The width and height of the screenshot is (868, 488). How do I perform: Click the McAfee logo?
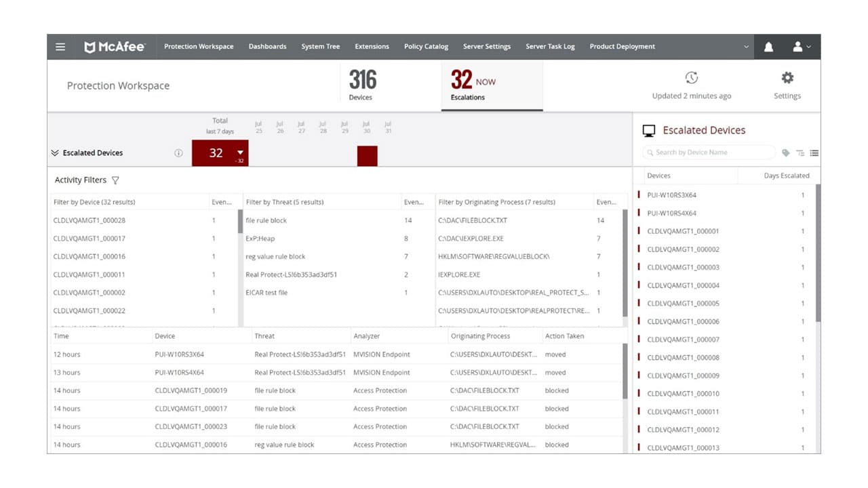115,46
